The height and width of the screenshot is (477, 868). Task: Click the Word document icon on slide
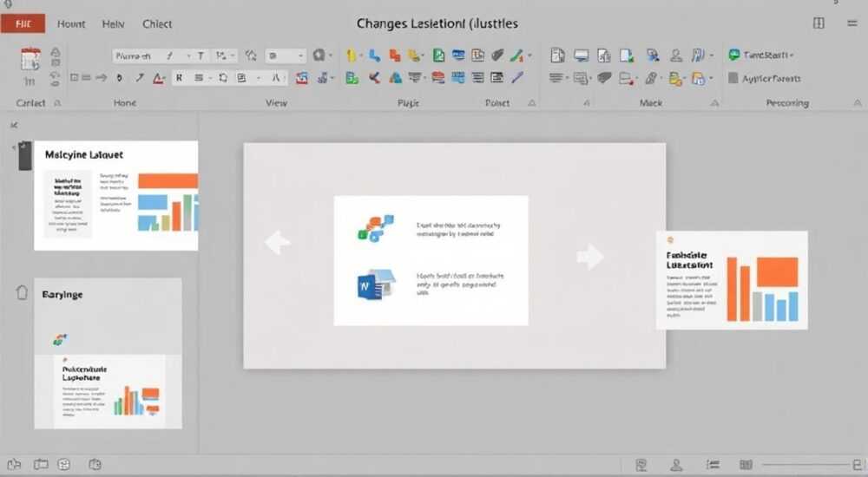pyautogui.click(x=376, y=285)
